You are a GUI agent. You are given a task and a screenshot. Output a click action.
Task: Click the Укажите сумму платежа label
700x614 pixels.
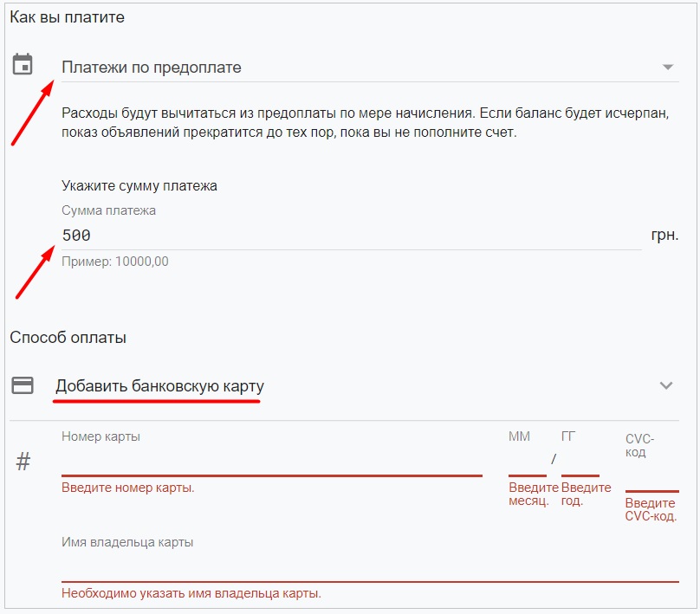click(x=139, y=185)
